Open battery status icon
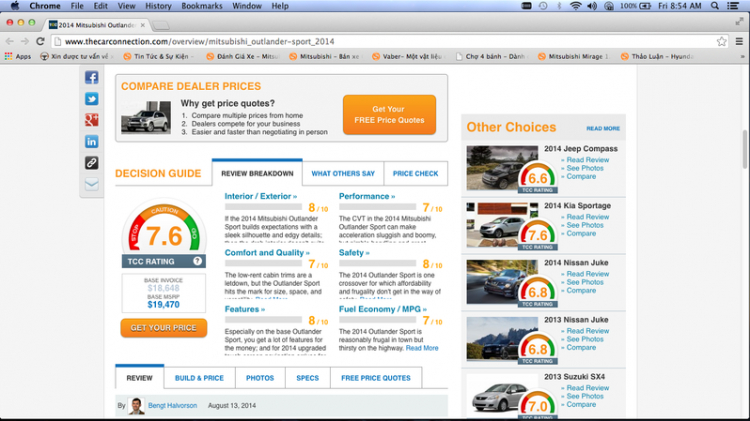The height and width of the screenshot is (421, 750). click(645, 6)
